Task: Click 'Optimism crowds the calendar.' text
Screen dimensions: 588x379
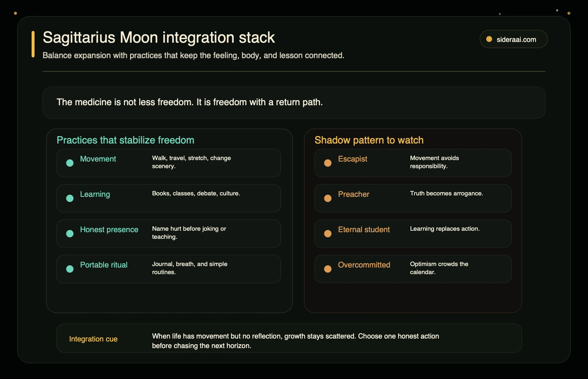Action: (x=439, y=268)
